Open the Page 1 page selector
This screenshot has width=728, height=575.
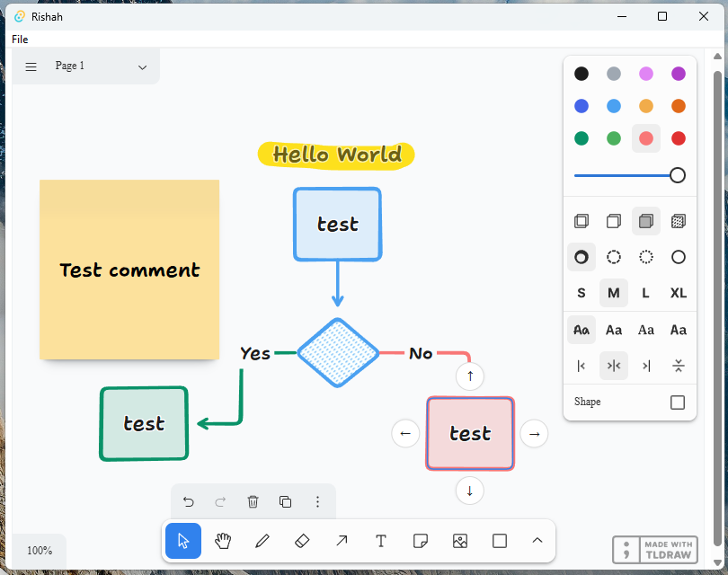(101, 66)
